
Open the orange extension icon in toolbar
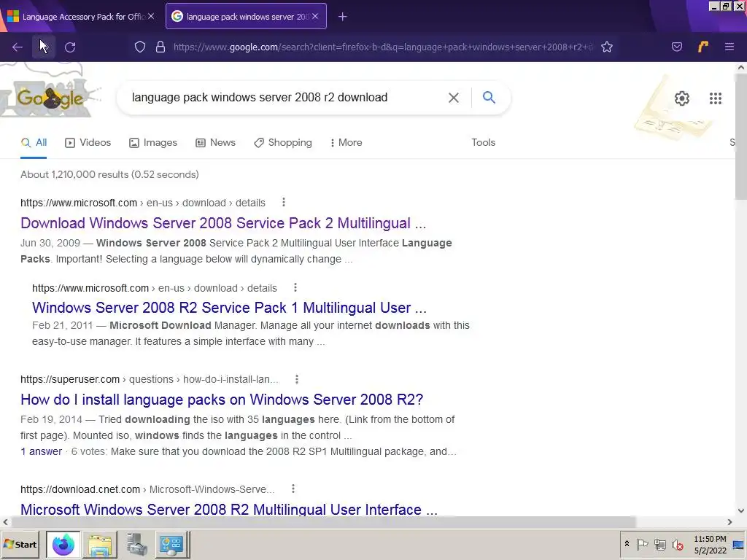coord(703,47)
